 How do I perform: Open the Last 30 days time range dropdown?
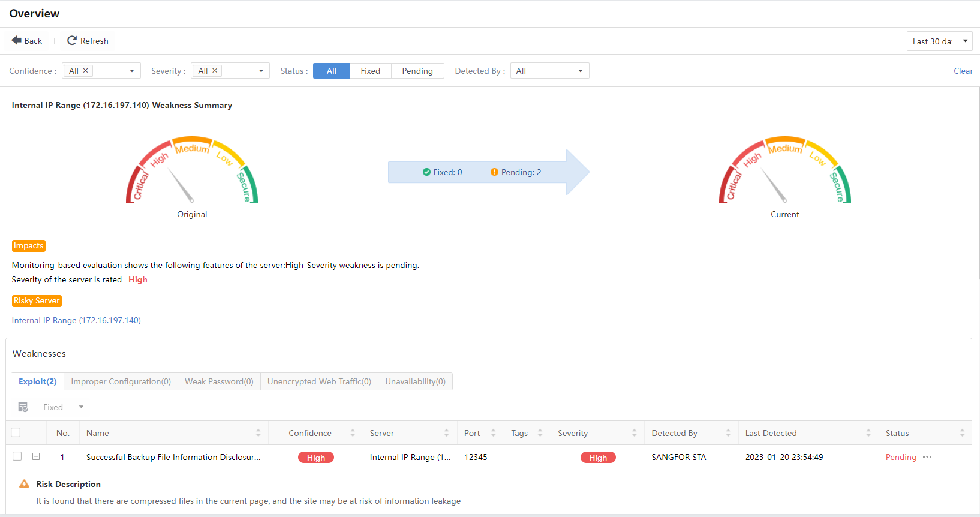coord(939,41)
